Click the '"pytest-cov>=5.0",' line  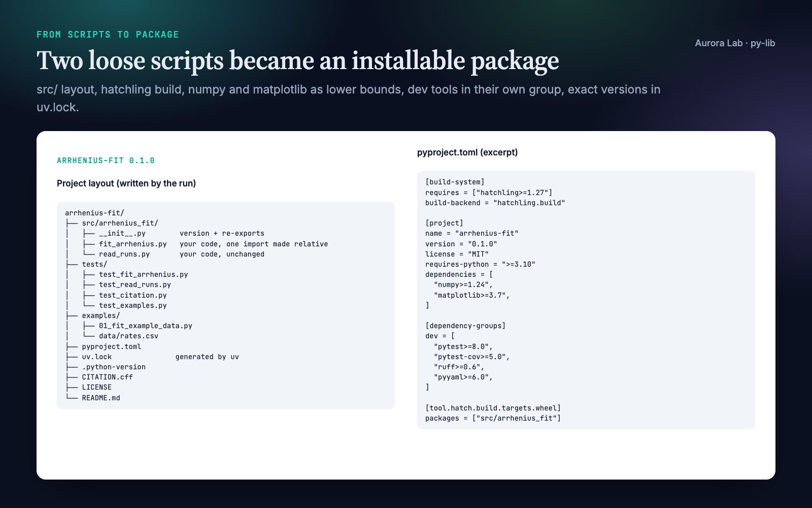[472, 357]
